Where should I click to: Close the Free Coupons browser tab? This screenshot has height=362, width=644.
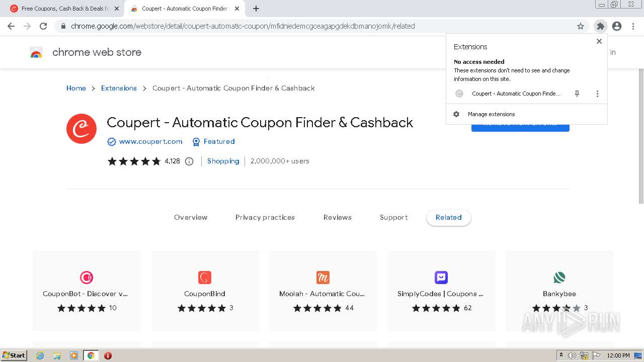tap(117, 9)
